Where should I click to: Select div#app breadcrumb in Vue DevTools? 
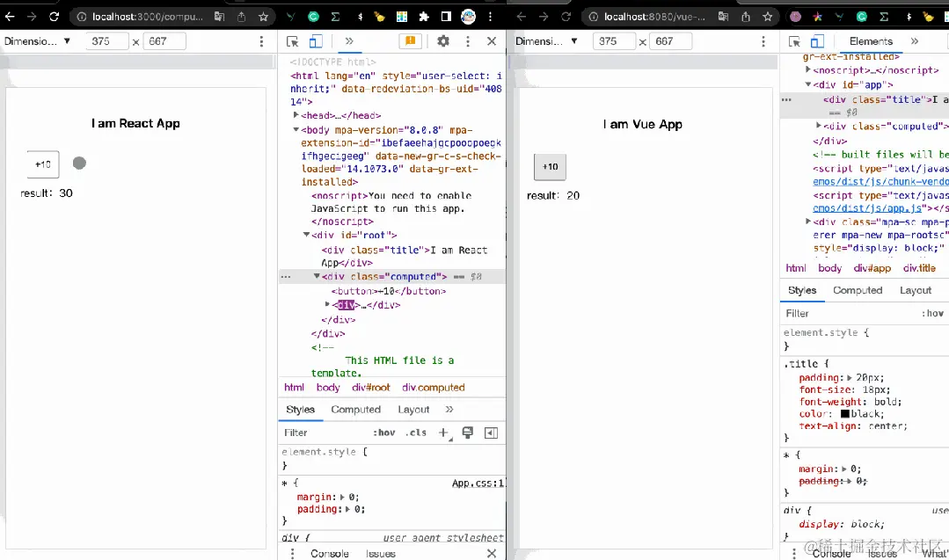[872, 268]
